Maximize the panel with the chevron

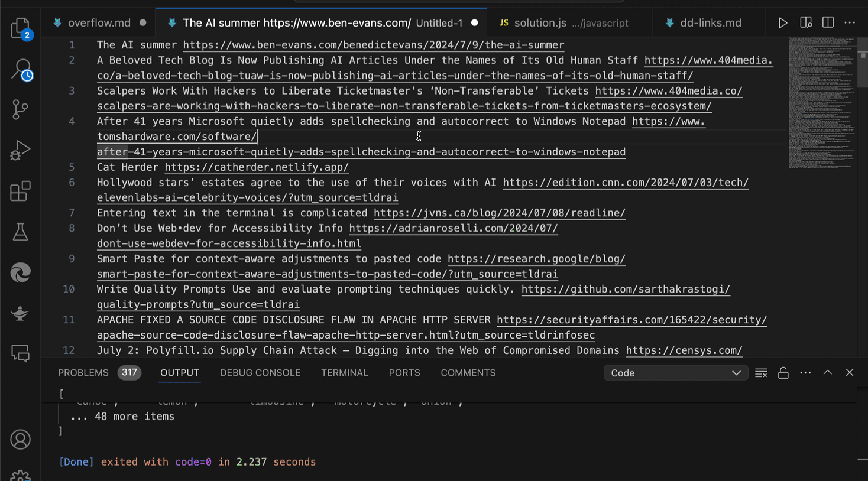click(827, 373)
